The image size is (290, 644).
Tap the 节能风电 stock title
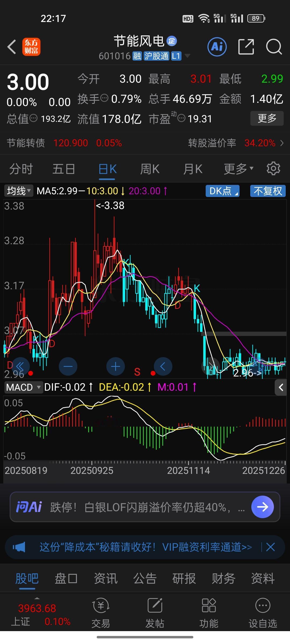(139, 41)
